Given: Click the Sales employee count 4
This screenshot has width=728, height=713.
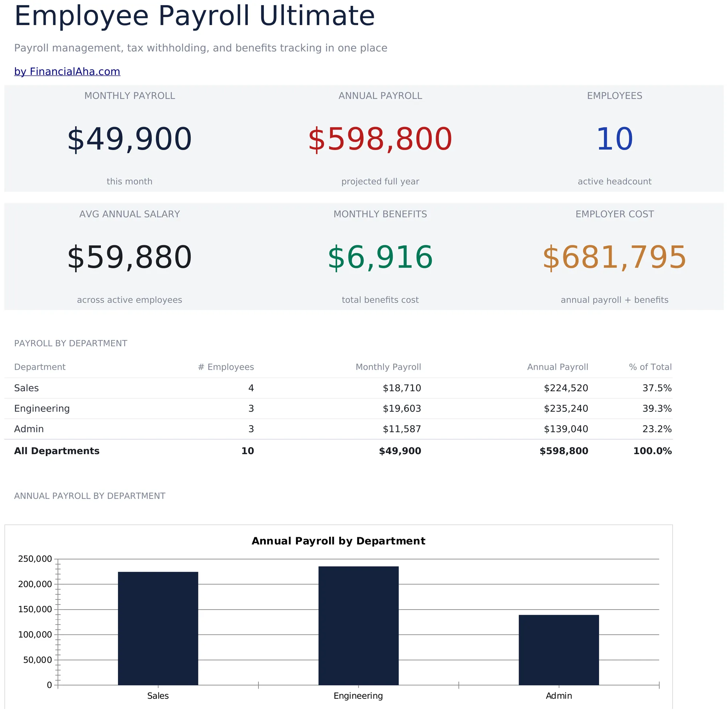Looking at the screenshot, I should pyautogui.click(x=251, y=388).
